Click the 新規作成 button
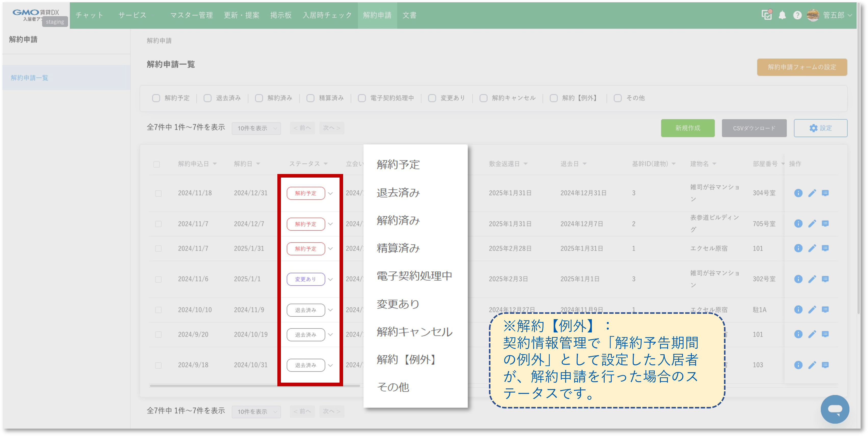 point(688,128)
